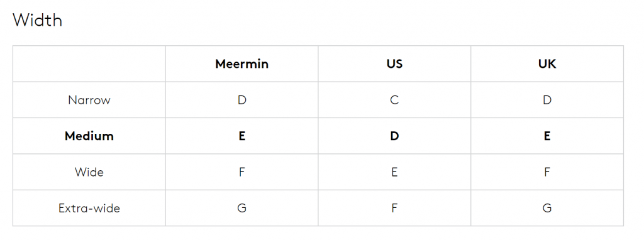Select US width C in Narrow row

click(x=394, y=100)
